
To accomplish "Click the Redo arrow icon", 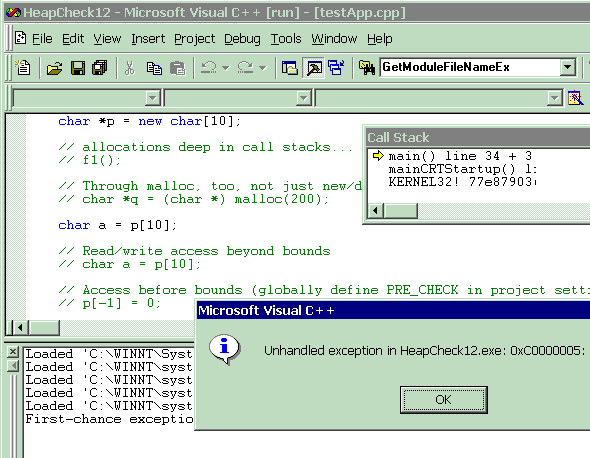I will coord(245,68).
